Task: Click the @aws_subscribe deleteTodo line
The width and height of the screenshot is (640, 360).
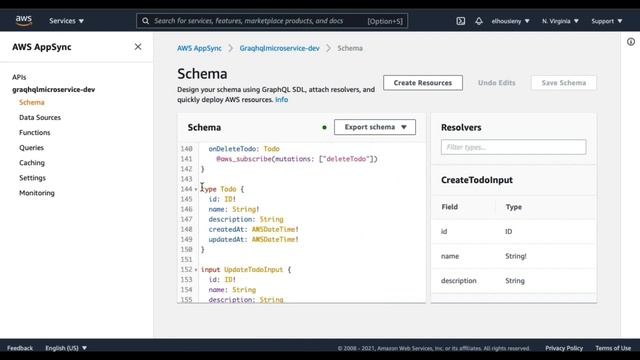Action: [x=297, y=159]
